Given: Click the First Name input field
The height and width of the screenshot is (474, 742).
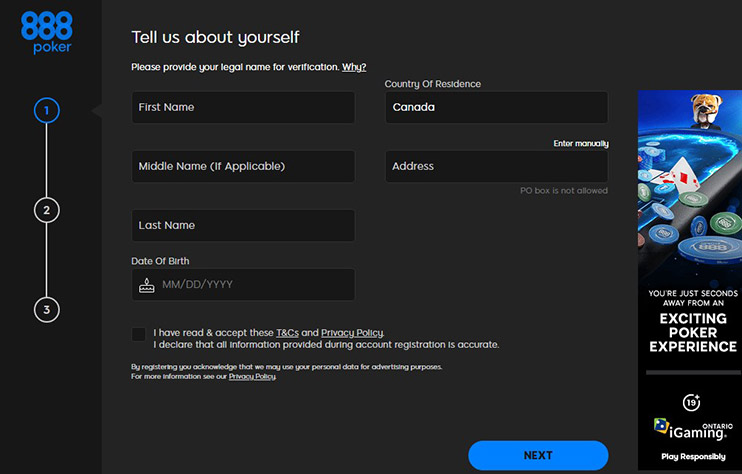Looking at the screenshot, I should [243, 107].
